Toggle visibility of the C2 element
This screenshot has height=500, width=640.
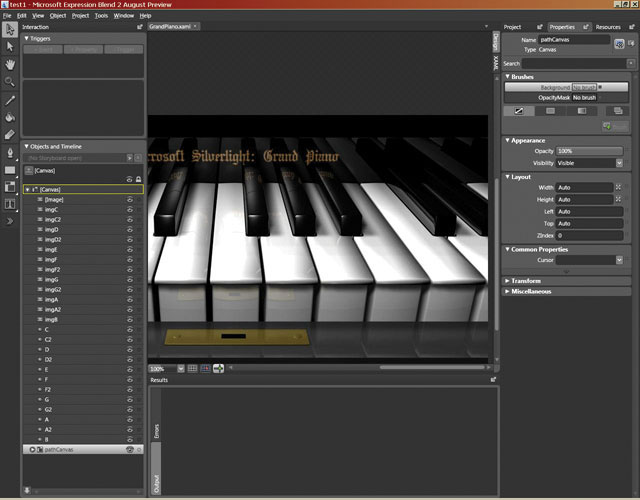point(130,340)
